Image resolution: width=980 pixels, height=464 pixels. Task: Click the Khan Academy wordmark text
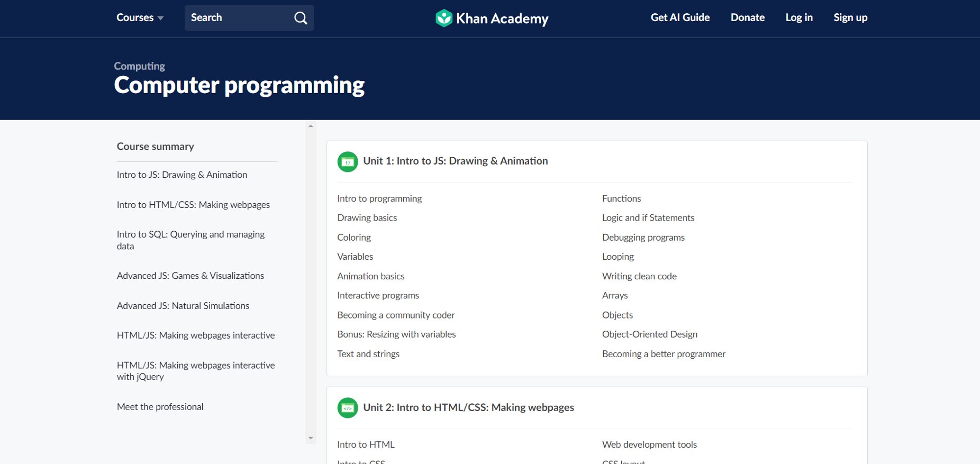(502, 19)
